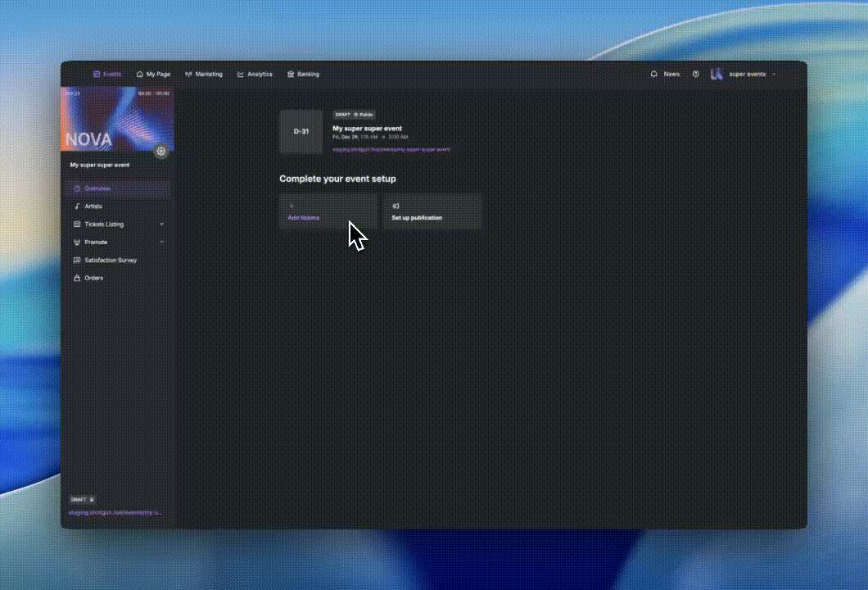Open the News notifications bell
This screenshot has height=590, width=868.
[x=653, y=74]
